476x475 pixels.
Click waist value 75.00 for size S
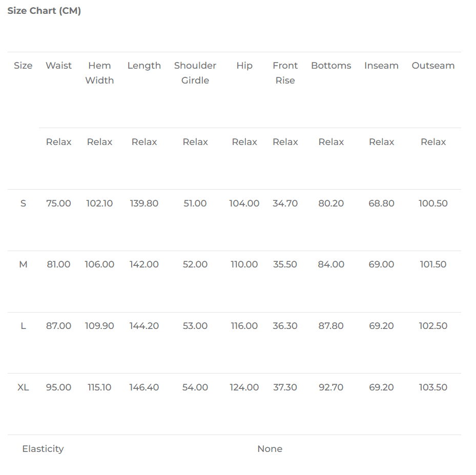coord(58,203)
